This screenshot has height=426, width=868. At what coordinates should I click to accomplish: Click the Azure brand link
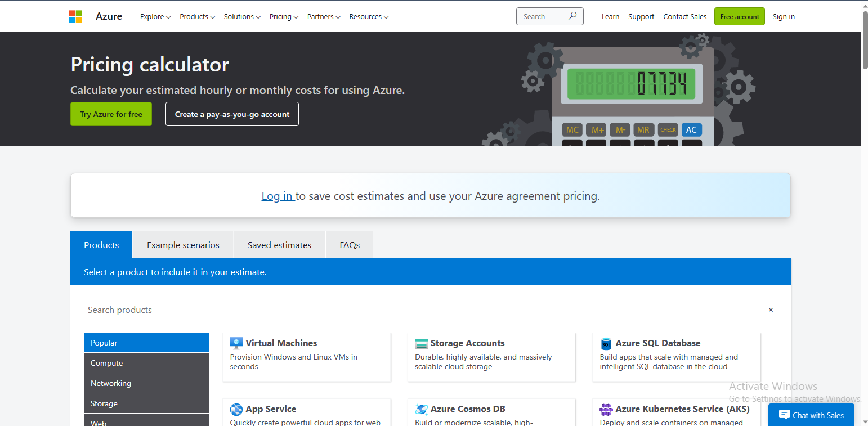(x=109, y=16)
